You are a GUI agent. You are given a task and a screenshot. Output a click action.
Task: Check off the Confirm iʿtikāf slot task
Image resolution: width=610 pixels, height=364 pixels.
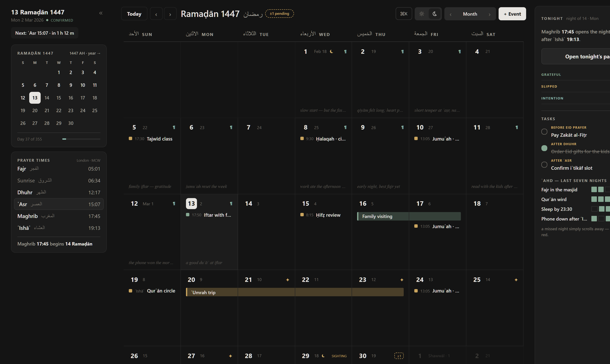(x=544, y=165)
